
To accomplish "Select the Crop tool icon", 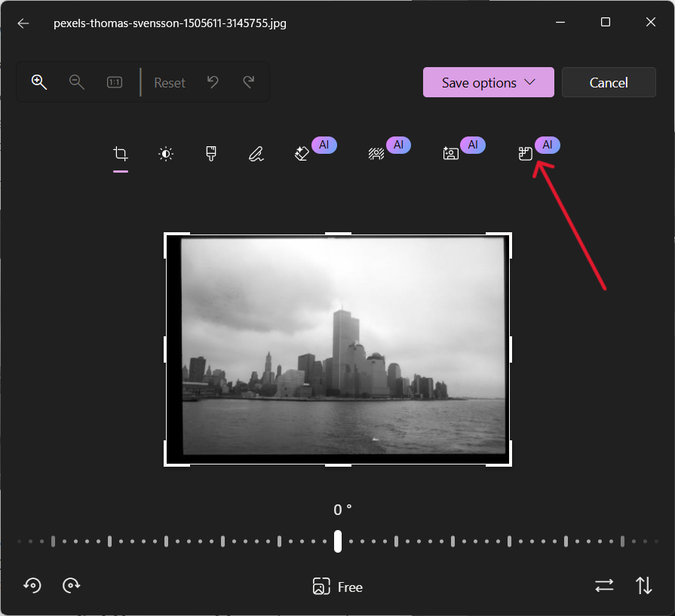I will (x=121, y=154).
